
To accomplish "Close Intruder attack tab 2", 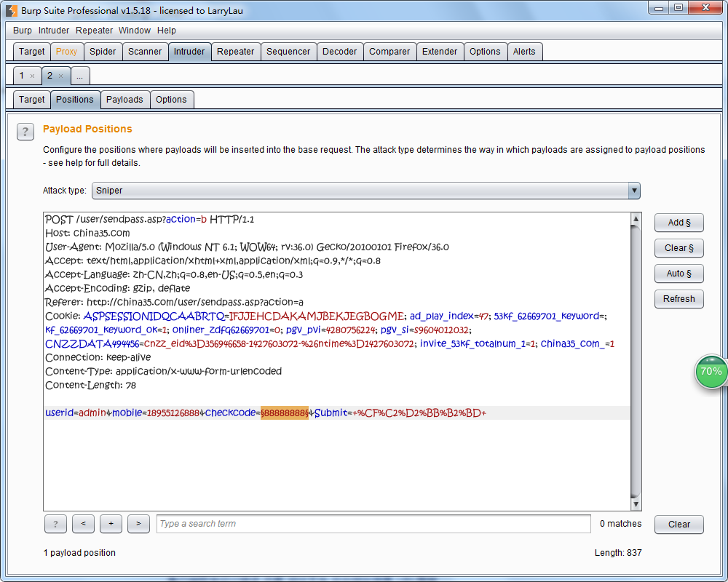I will click(60, 76).
